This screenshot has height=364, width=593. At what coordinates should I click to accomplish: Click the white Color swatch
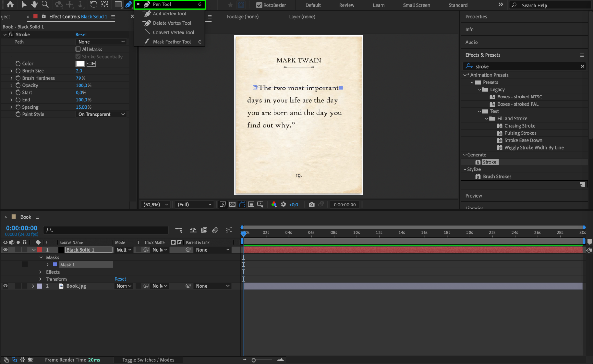(80, 63)
